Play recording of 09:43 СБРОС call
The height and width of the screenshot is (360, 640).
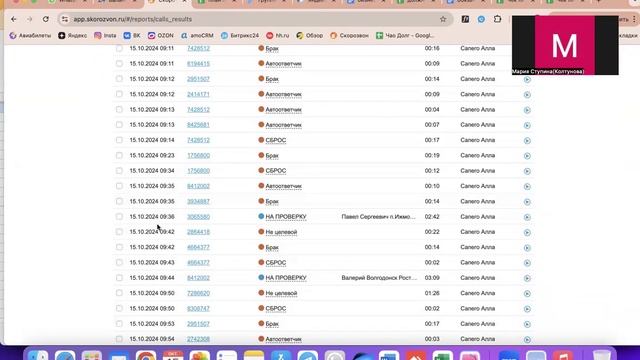(x=527, y=263)
